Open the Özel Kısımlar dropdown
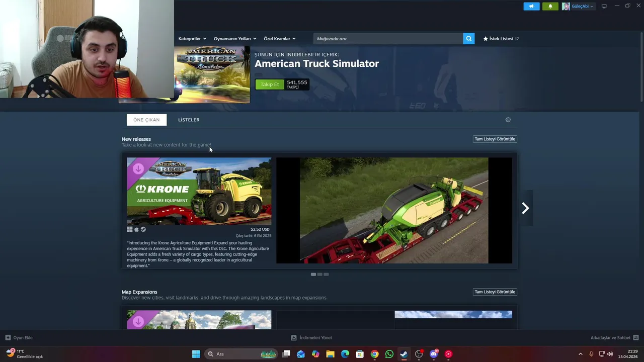The image size is (644, 362). pyautogui.click(x=280, y=39)
